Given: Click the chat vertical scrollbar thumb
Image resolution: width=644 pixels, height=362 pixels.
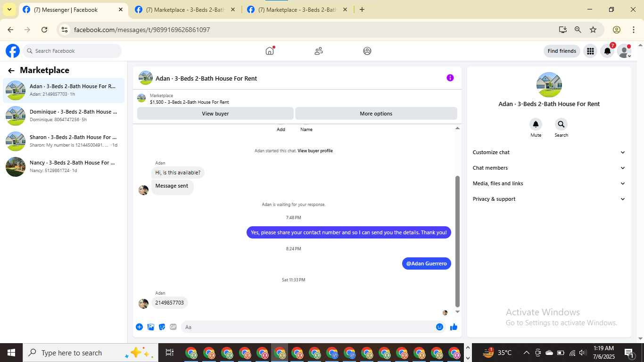Looking at the screenshot, I should click(457, 241).
